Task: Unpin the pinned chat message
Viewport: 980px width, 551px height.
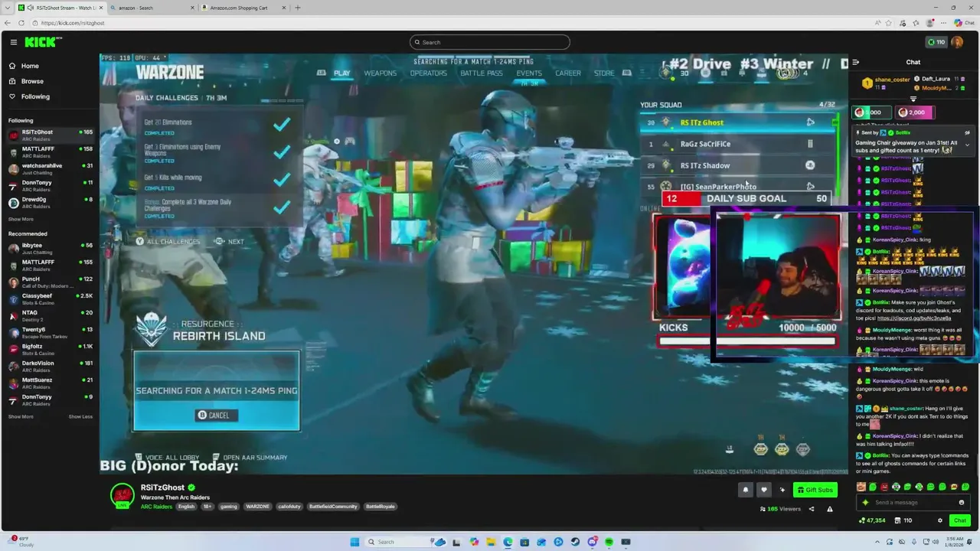Action: (967, 132)
